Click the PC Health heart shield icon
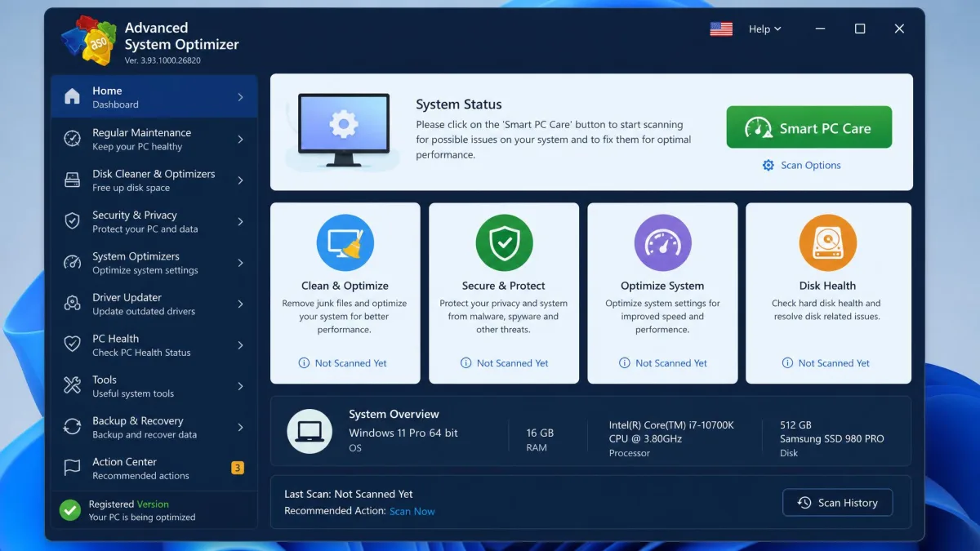The width and height of the screenshot is (980, 551). click(x=73, y=344)
